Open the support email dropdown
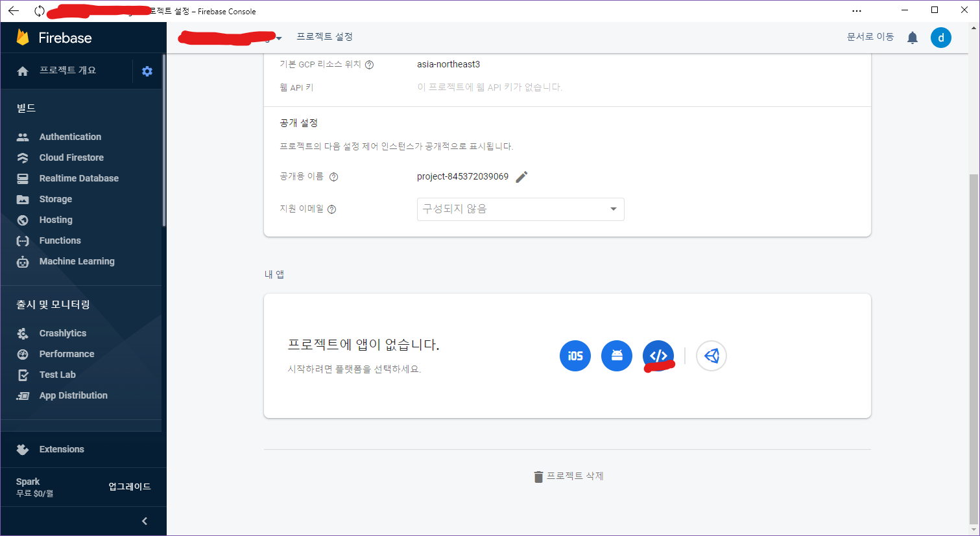 [521, 209]
